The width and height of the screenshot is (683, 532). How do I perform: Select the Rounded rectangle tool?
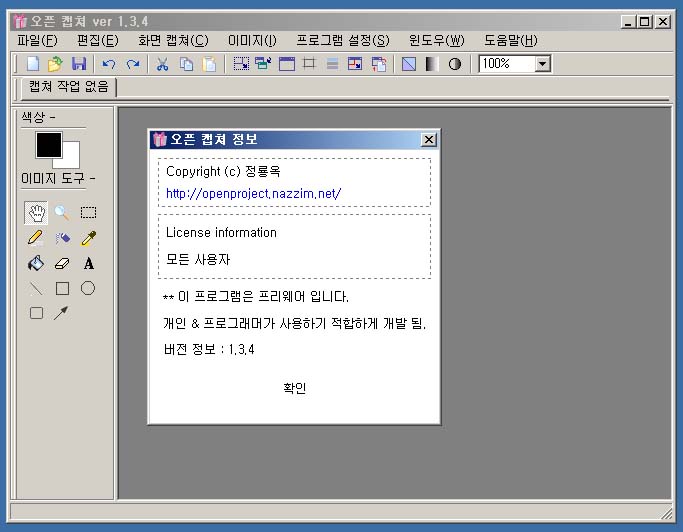tap(36, 313)
